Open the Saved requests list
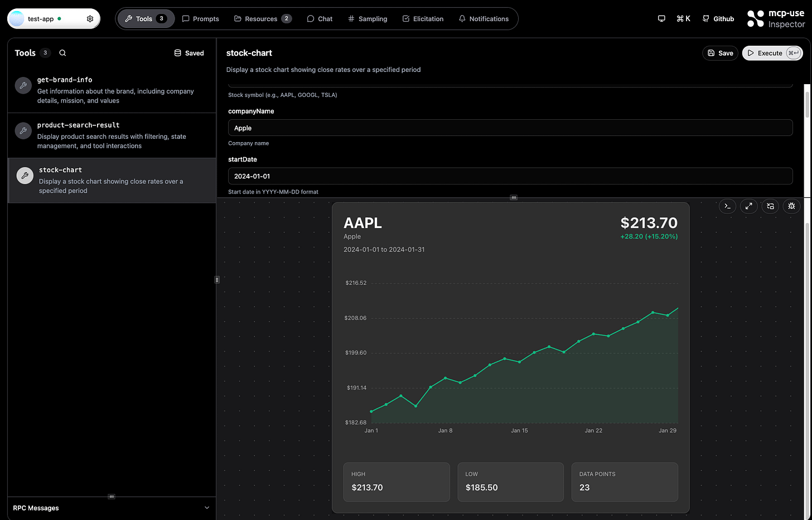 pos(189,53)
